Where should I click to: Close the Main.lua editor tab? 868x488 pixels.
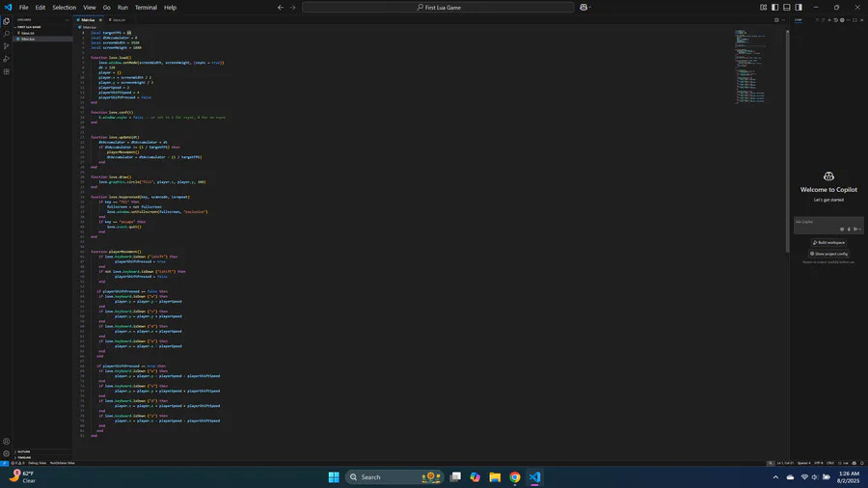pyautogui.click(x=100, y=20)
